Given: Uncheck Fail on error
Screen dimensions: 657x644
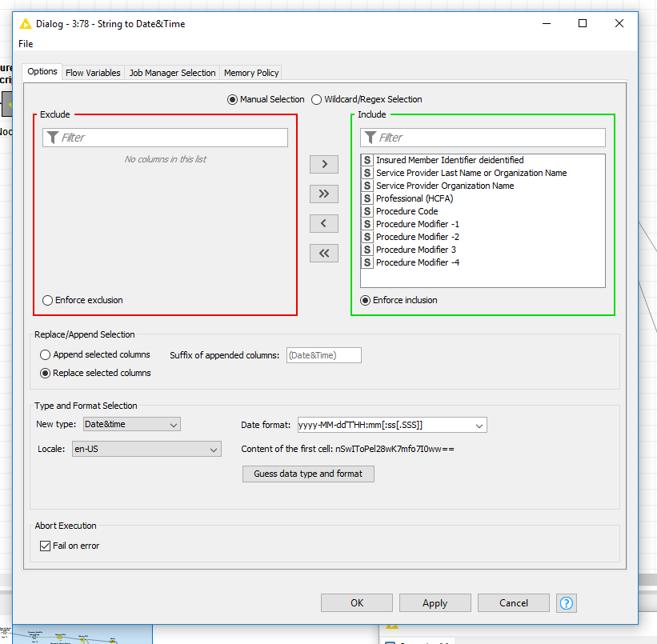Looking at the screenshot, I should 46,545.
